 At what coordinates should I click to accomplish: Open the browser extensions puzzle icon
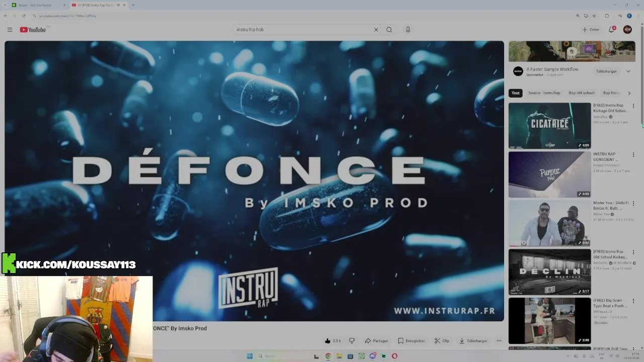[607, 16]
